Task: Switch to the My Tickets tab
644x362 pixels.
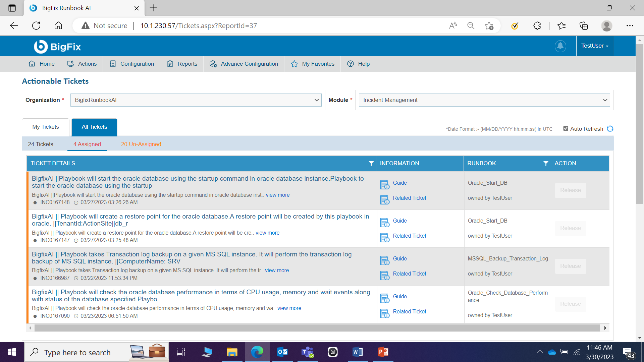Action: click(46, 127)
